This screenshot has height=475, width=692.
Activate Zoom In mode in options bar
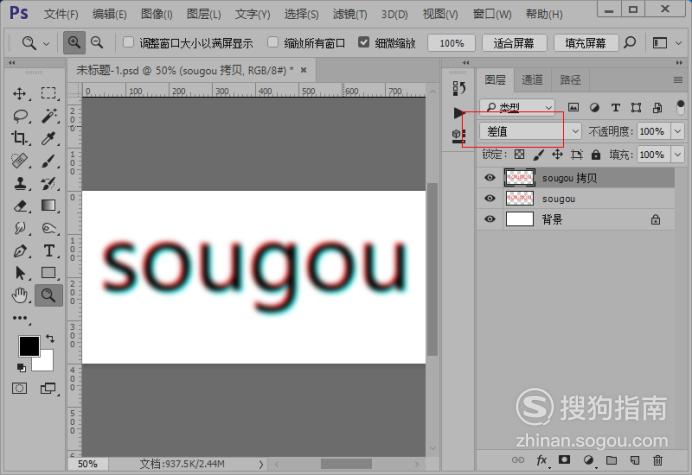(74, 43)
